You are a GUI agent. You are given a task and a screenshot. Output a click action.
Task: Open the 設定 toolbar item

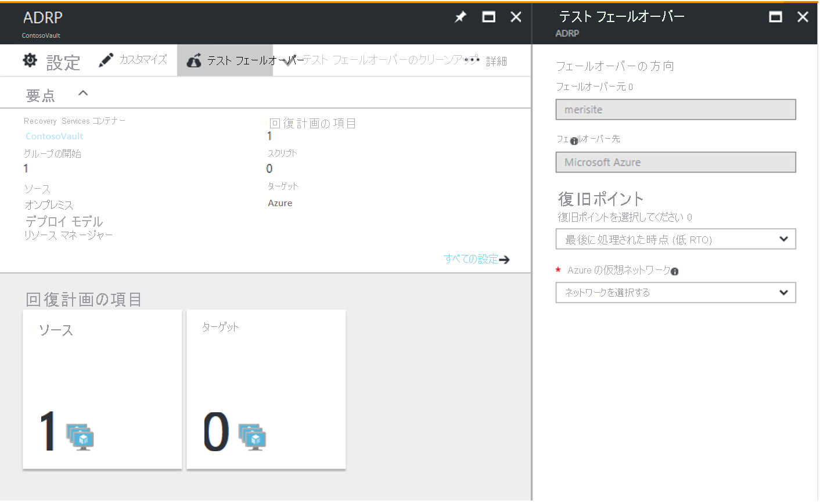coord(52,61)
